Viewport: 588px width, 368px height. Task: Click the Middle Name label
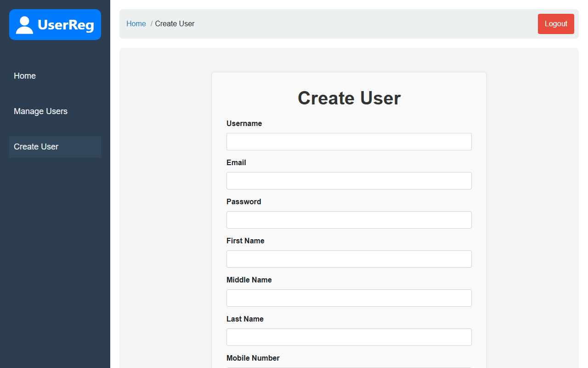coord(249,280)
